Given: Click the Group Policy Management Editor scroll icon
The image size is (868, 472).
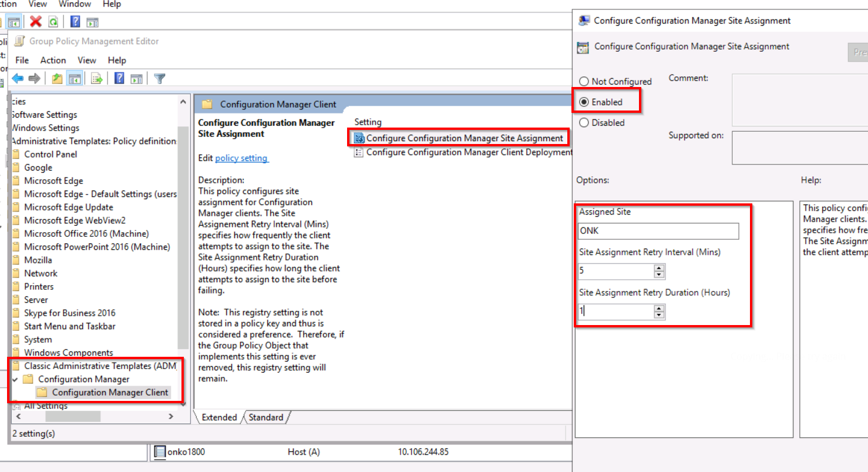Looking at the screenshot, I should [x=20, y=41].
